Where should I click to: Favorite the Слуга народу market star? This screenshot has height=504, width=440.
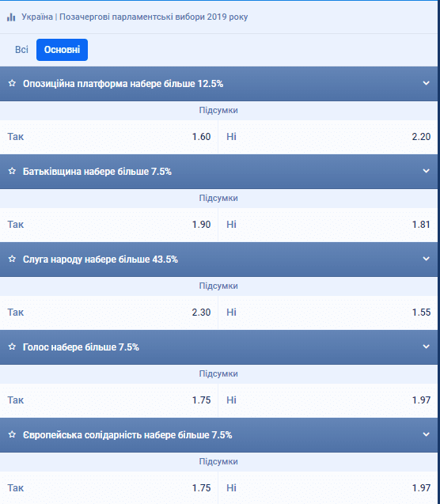pos(12,259)
